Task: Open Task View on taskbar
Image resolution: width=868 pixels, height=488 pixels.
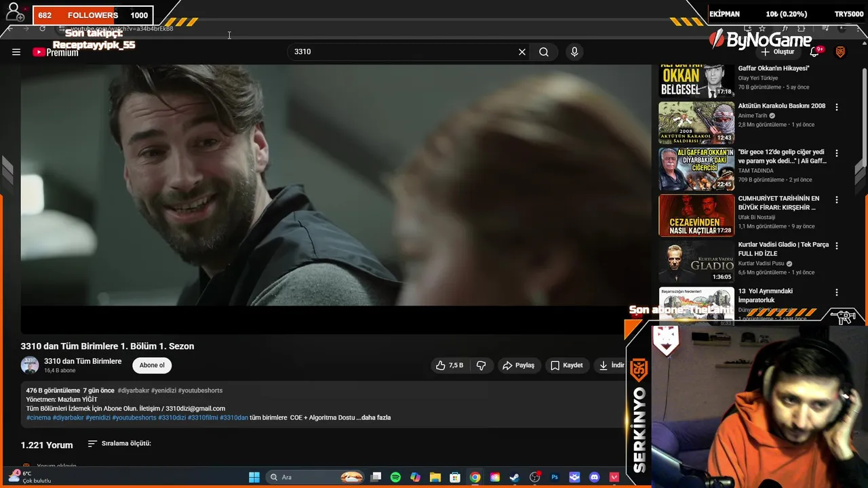Action: pos(376,477)
